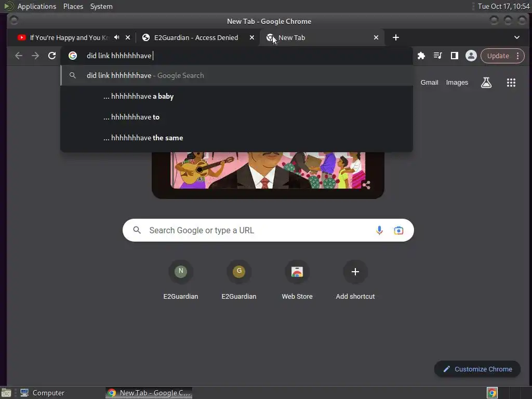Close the If You're Happy YouTube tab
532x399 pixels.
pyautogui.click(x=128, y=37)
